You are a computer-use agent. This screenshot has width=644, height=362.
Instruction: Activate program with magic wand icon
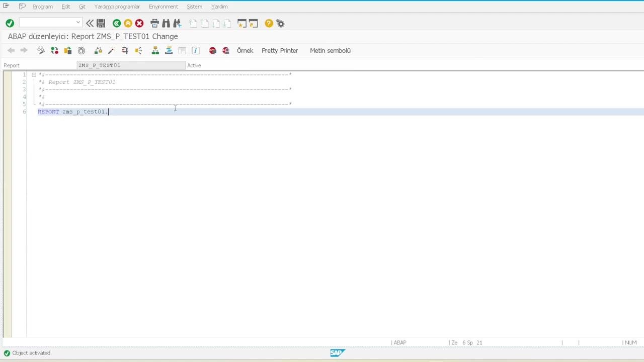[111, 50]
